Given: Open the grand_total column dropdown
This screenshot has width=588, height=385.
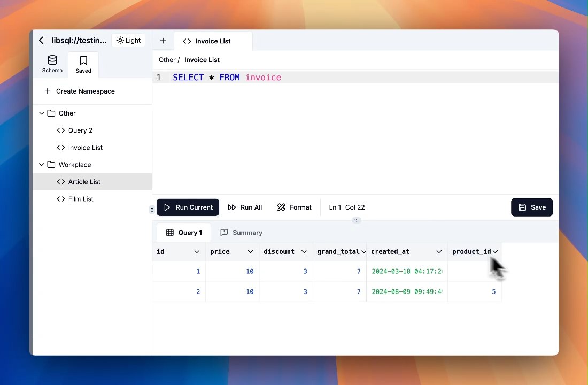Looking at the screenshot, I should click(x=363, y=251).
